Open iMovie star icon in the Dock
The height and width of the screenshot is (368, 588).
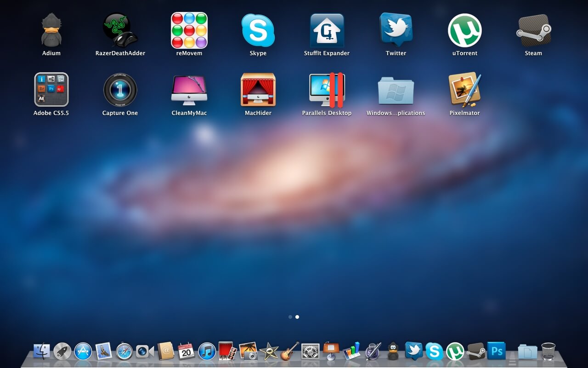click(x=269, y=351)
